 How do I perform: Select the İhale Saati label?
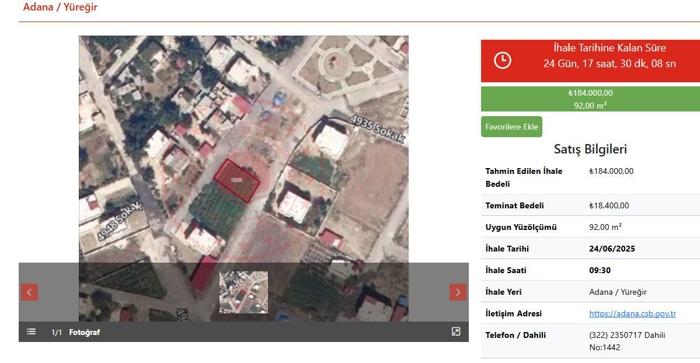coord(506,270)
